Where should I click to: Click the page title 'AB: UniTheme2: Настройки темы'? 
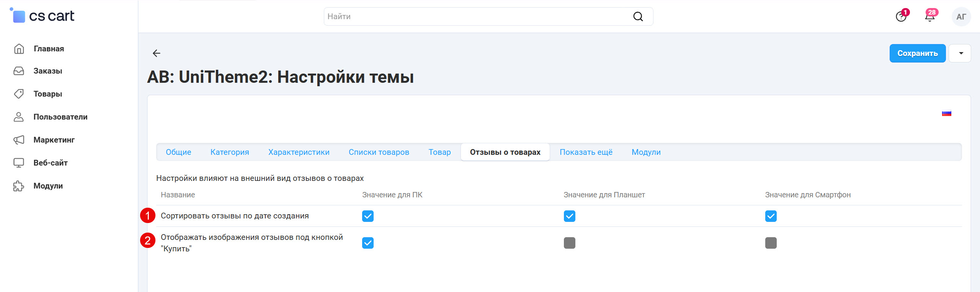point(281,77)
